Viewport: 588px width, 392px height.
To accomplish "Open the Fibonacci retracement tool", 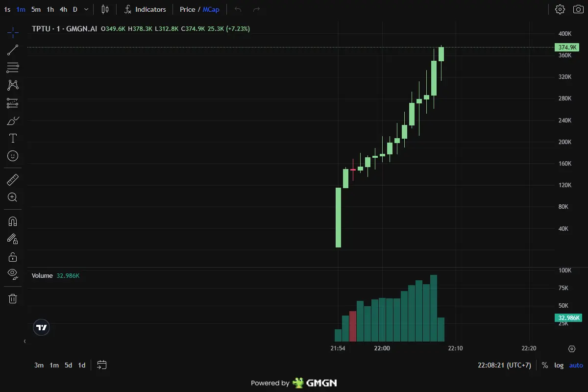I will 13,68.
